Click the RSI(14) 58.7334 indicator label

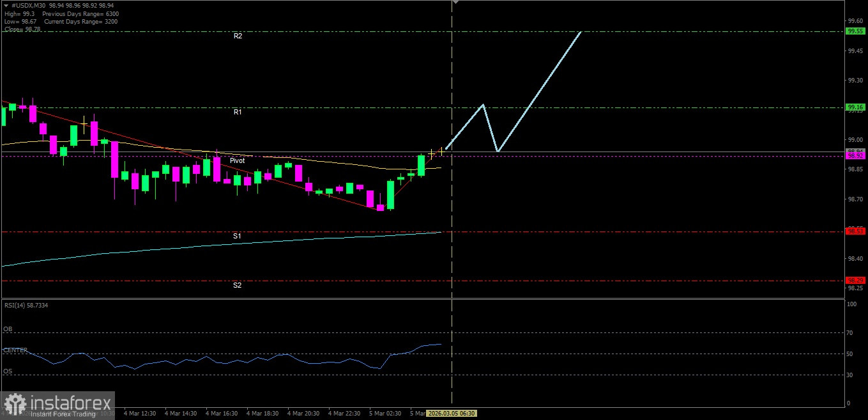point(26,305)
